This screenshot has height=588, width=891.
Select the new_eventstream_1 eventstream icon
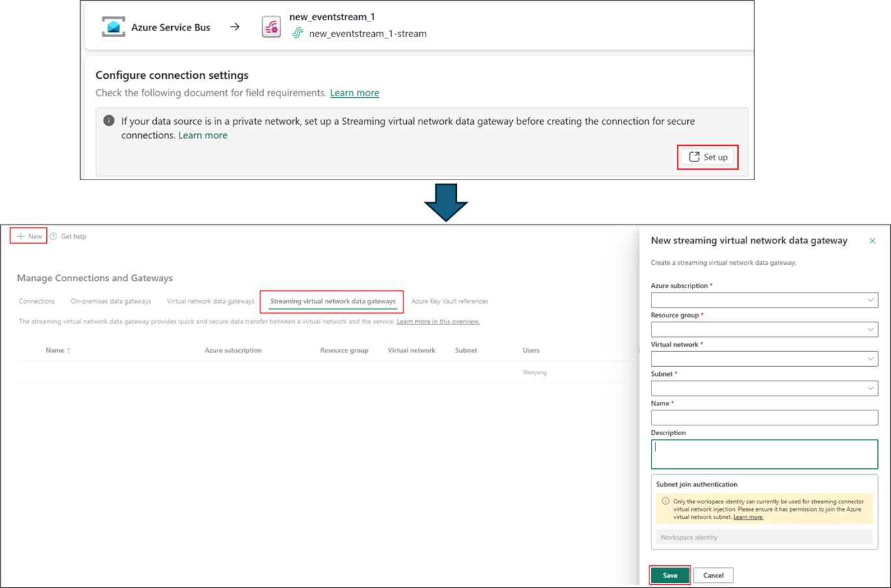(x=271, y=26)
